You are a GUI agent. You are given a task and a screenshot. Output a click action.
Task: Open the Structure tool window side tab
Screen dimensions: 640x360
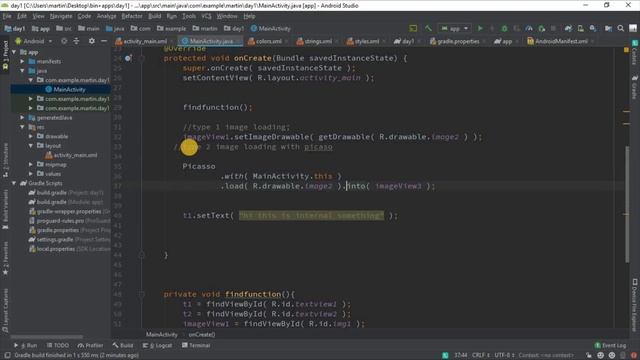(x=5, y=160)
